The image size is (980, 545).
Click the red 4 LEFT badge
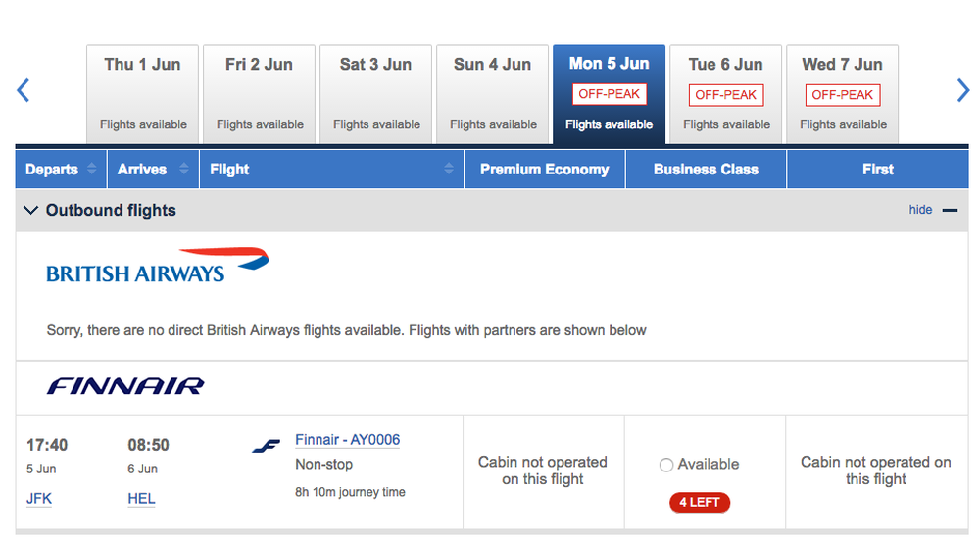point(700,503)
